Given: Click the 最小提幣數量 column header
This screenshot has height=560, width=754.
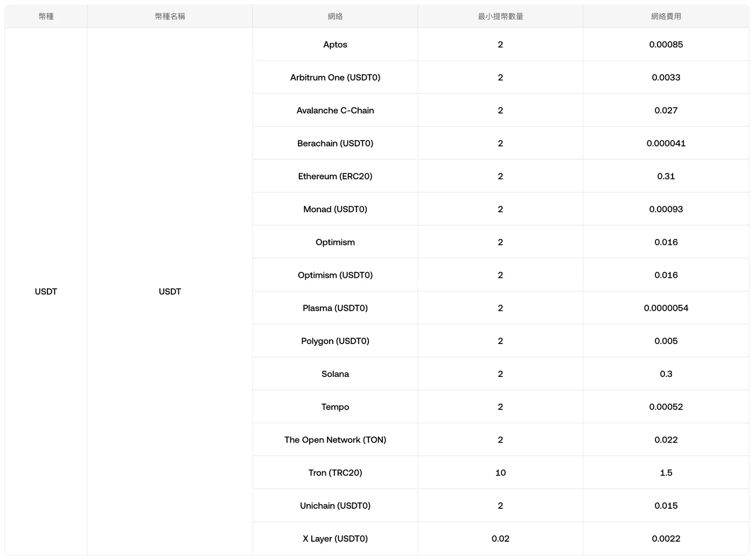Looking at the screenshot, I should coord(500,16).
